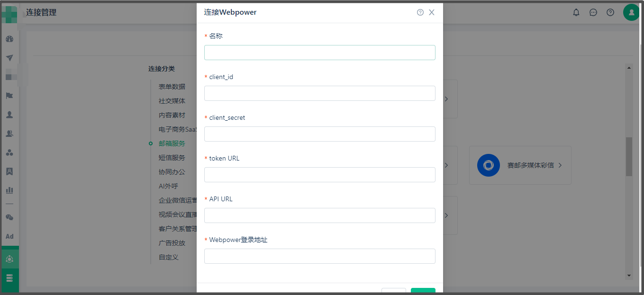
Task: Open the messages chat bubble icon
Action: 593,12
